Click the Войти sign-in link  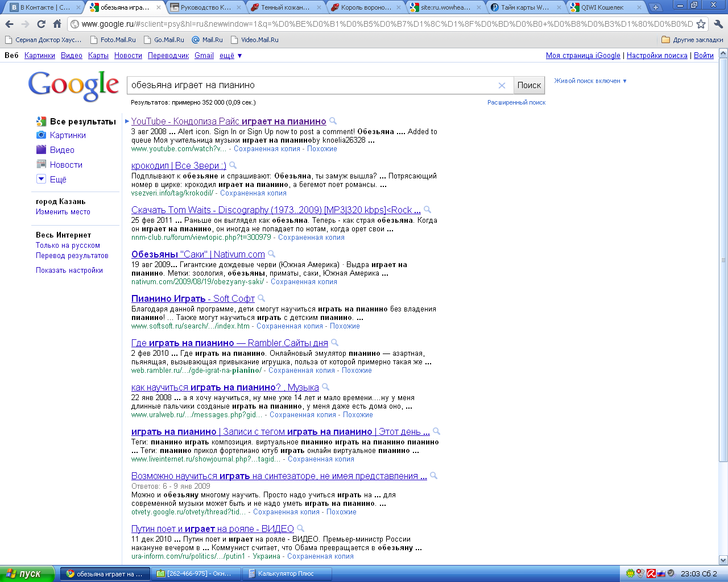pyautogui.click(x=704, y=56)
